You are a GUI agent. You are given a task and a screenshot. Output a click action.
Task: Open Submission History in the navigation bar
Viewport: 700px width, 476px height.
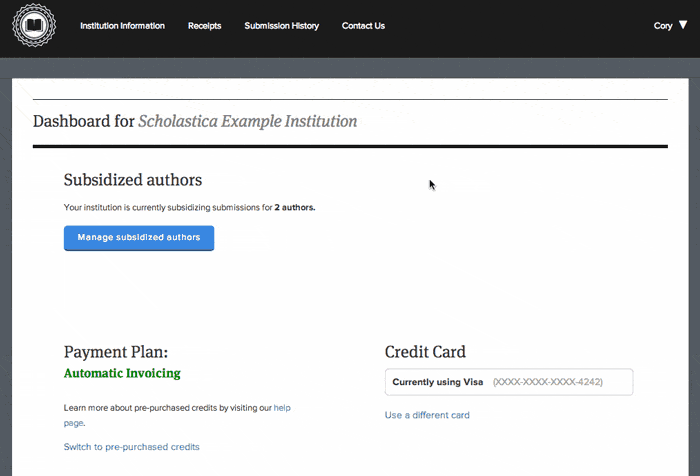click(x=282, y=26)
